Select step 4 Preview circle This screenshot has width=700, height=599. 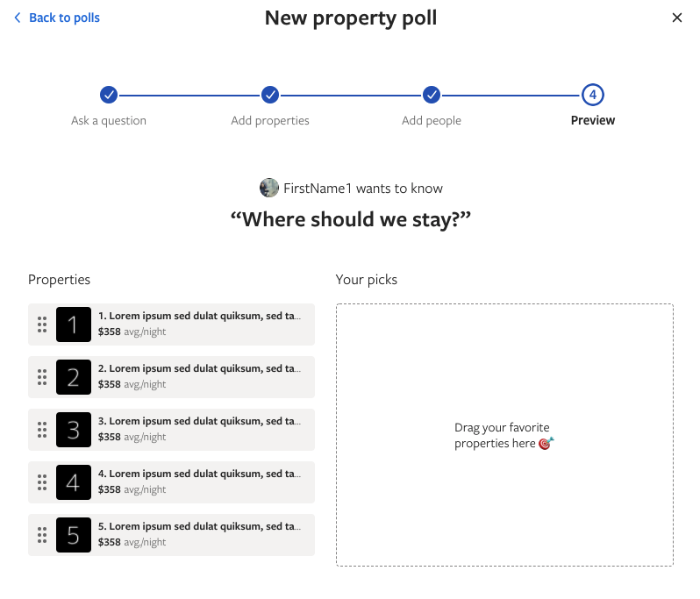[x=593, y=95]
